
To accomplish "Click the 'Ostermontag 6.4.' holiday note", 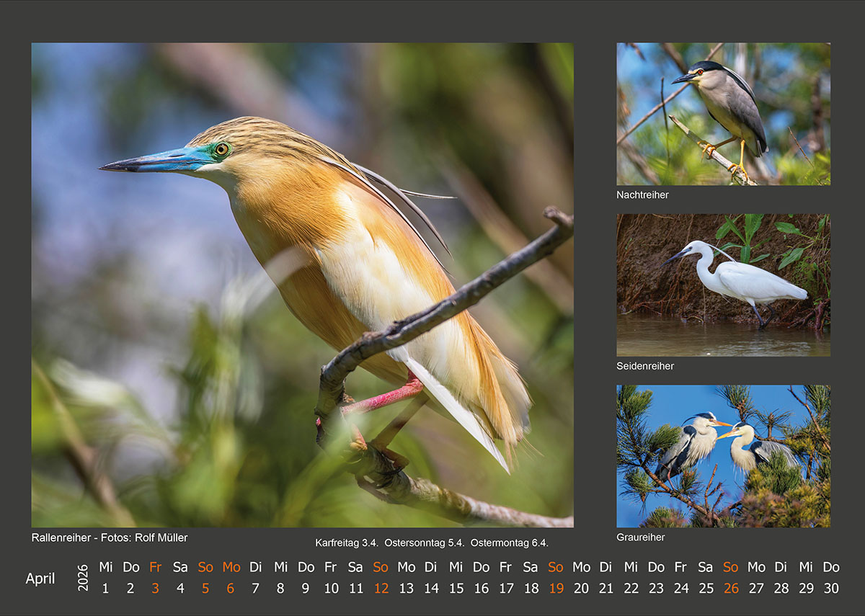I will 509,543.
